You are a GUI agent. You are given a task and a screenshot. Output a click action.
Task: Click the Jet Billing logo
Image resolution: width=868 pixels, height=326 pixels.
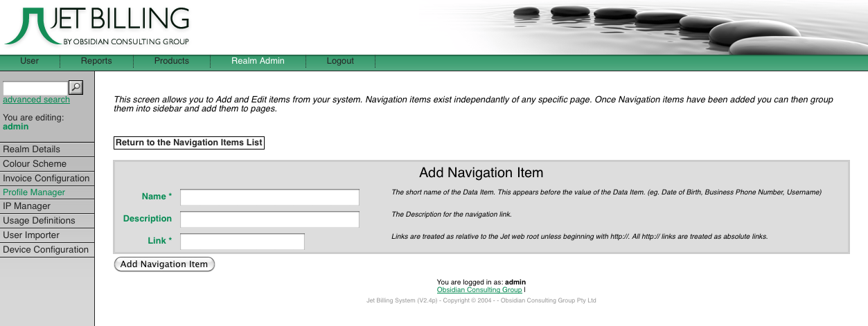tap(97, 26)
